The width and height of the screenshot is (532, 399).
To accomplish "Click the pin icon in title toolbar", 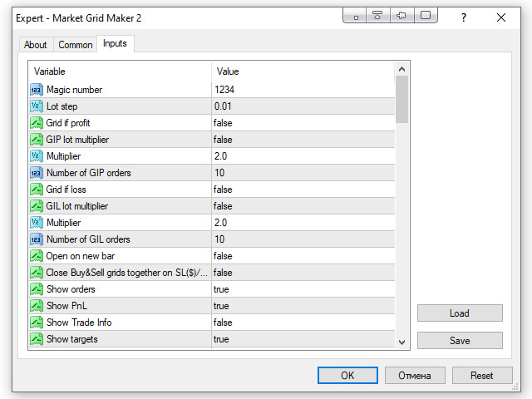I will coord(401,16).
